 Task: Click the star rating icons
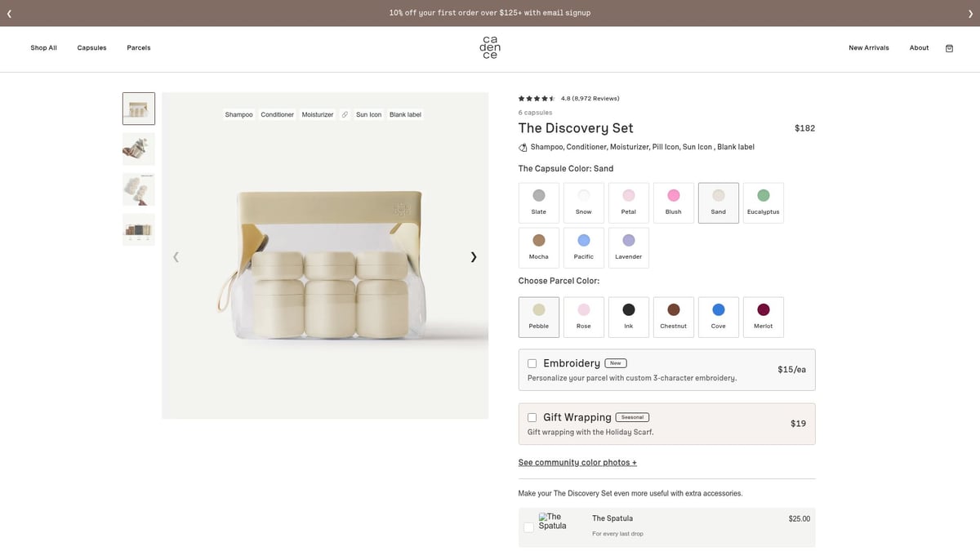(535, 97)
